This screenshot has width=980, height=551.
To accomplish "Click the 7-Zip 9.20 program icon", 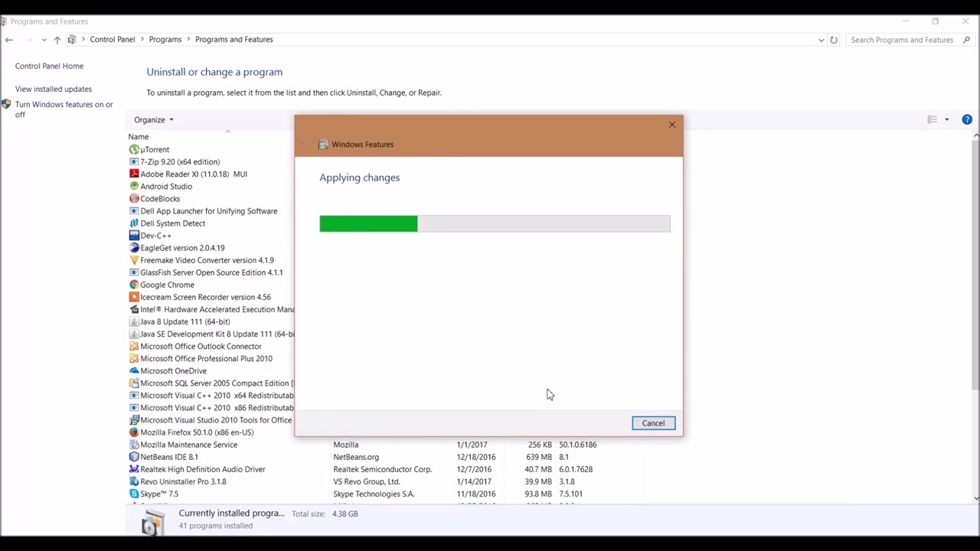I will pos(134,161).
